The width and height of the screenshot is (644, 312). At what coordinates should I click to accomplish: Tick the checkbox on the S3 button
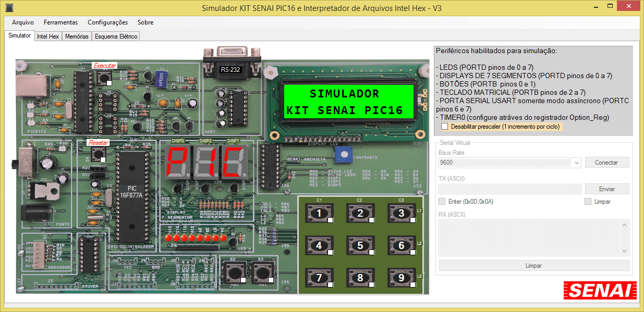click(271, 280)
